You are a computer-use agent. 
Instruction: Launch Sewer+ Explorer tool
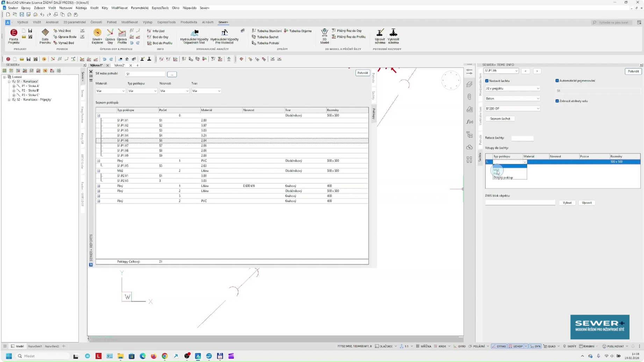(x=97, y=36)
